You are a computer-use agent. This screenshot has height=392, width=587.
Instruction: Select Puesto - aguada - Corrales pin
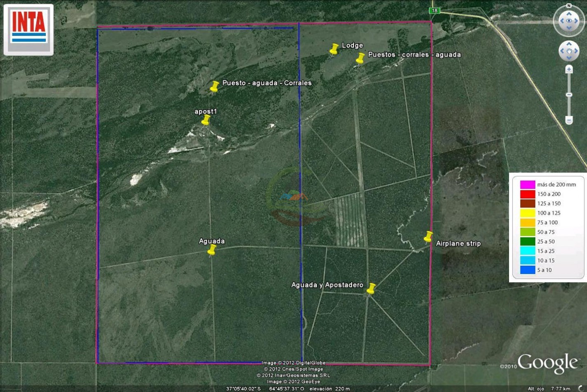tap(215, 86)
